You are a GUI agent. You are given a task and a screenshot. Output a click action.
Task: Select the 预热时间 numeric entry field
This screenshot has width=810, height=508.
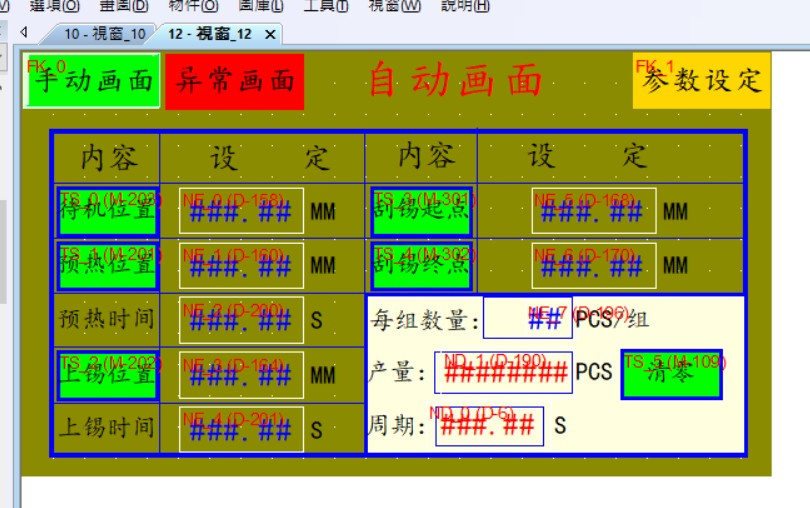[241, 320]
